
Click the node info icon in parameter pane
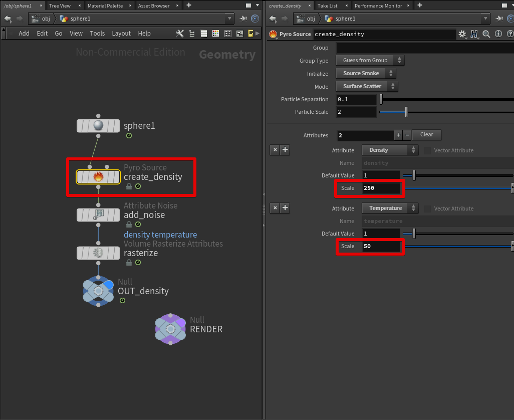498,35
